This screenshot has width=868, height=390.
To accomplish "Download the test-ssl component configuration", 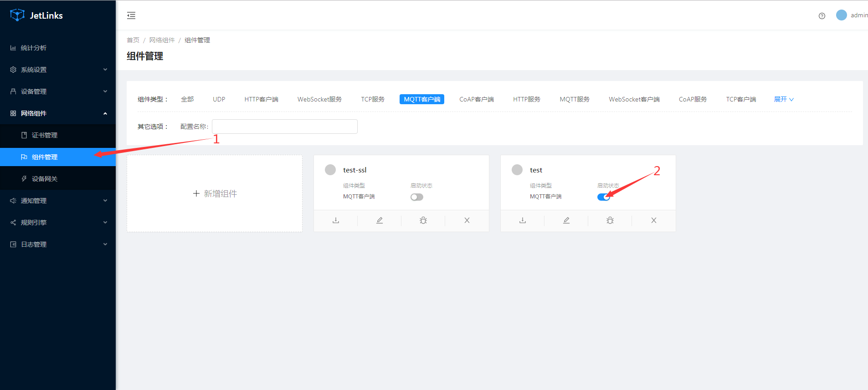I will (x=336, y=221).
